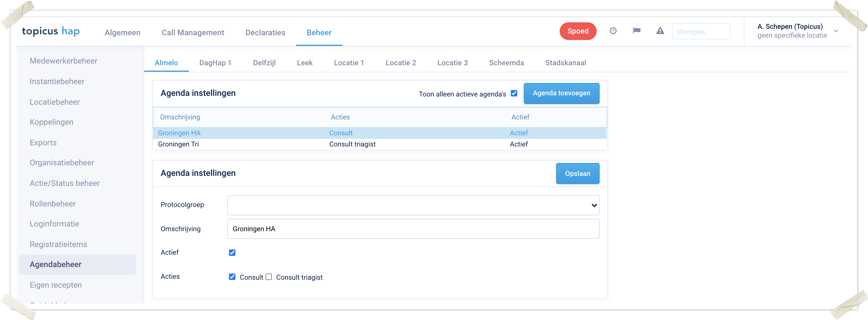Click the clock icon in header

[613, 31]
